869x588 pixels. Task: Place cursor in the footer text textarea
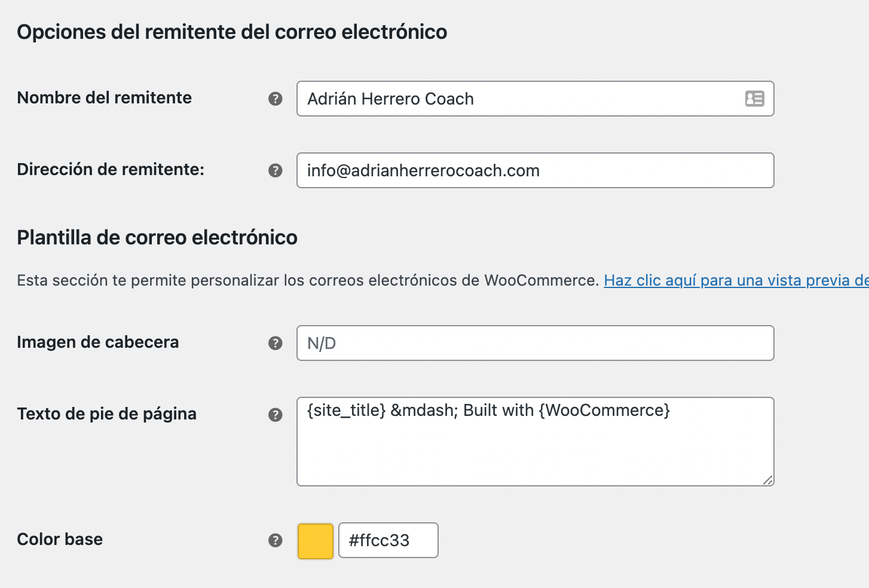pyautogui.click(x=536, y=442)
